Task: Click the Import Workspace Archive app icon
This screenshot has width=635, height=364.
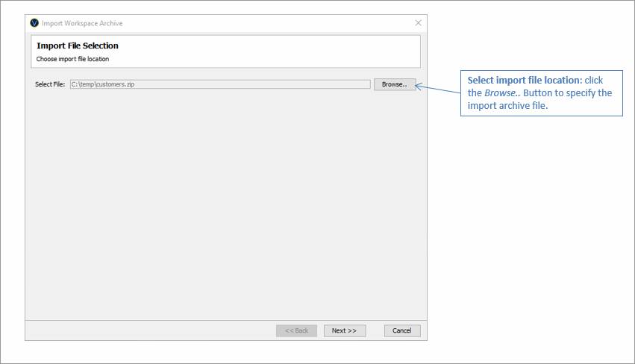Action: click(34, 23)
